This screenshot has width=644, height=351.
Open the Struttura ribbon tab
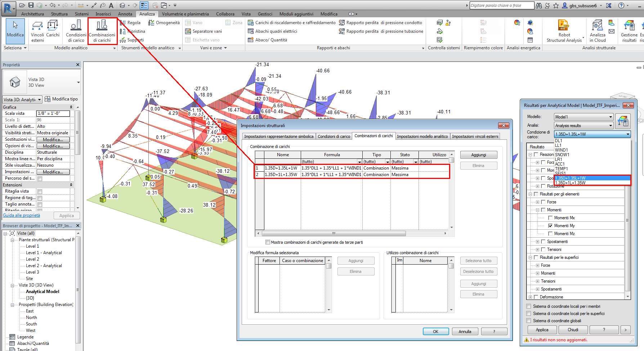pos(59,14)
